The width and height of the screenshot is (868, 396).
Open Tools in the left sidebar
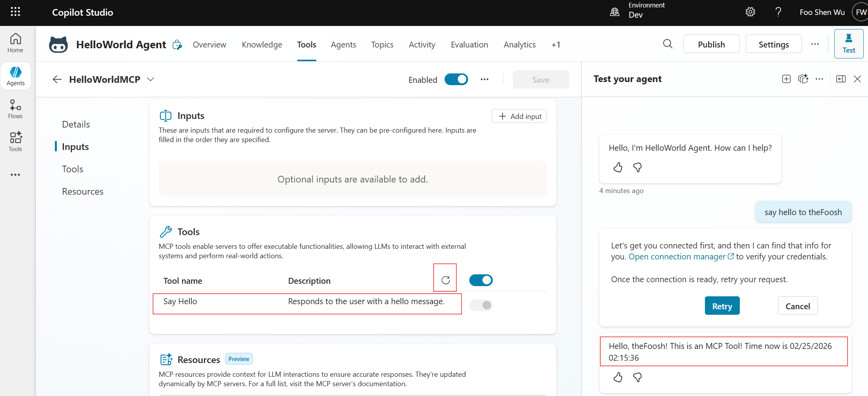coord(15,142)
